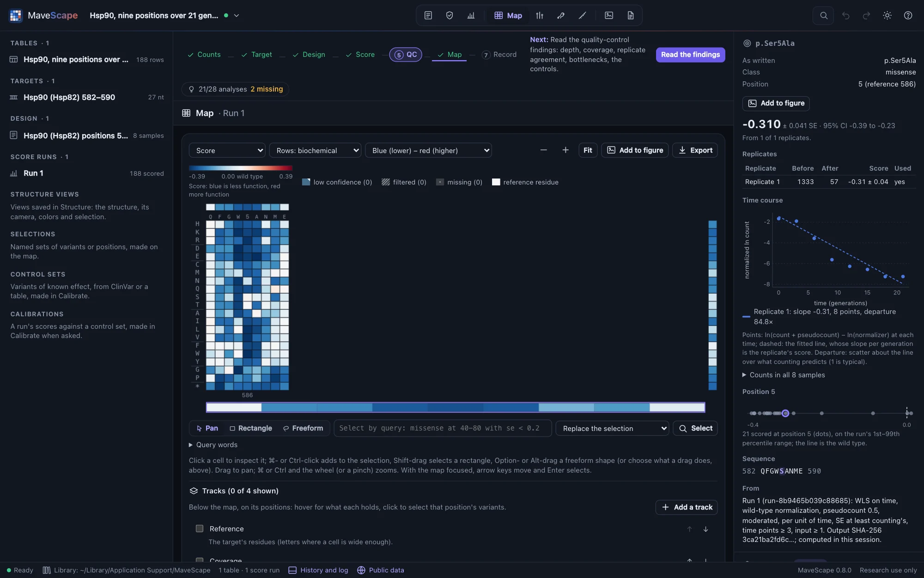This screenshot has height=578, width=924.
Task: Select the Pan tool
Action: click(x=207, y=428)
